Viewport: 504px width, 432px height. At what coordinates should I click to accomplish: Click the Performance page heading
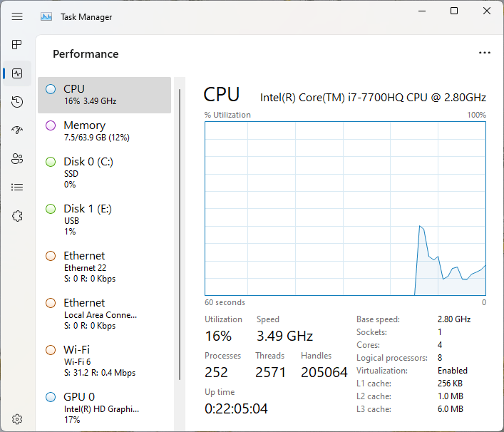point(86,54)
